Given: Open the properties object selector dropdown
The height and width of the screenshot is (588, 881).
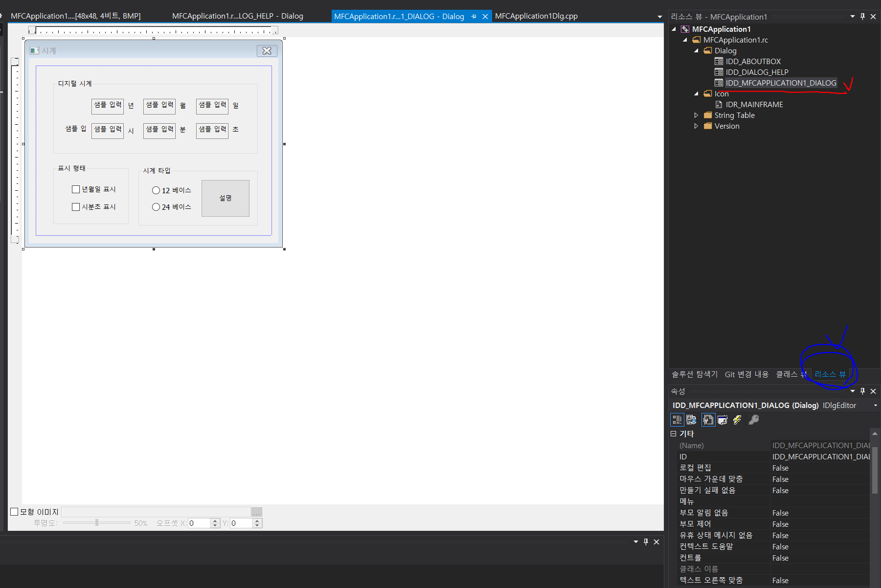Looking at the screenshot, I should click(876, 405).
